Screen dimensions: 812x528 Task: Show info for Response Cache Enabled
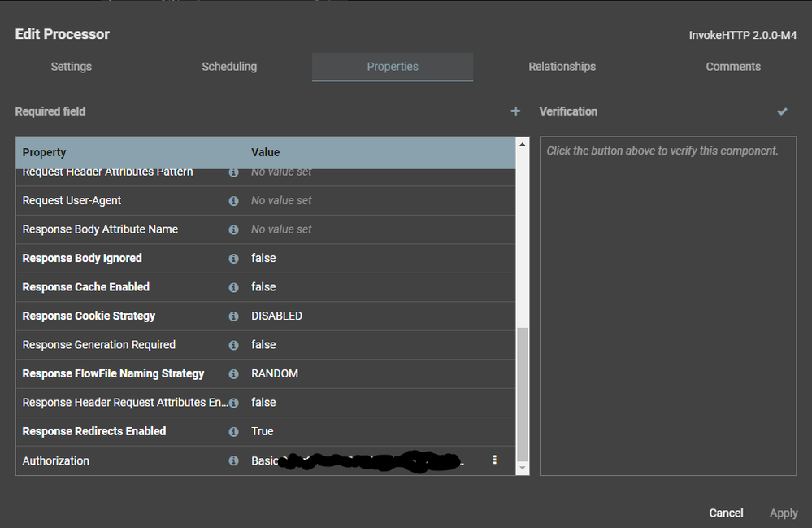coord(233,287)
